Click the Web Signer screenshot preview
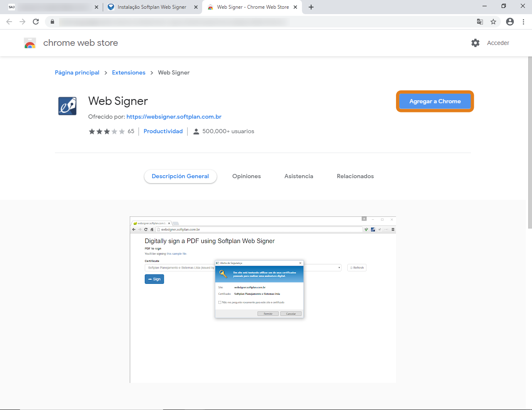 pyautogui.click(x=263, y=300)
